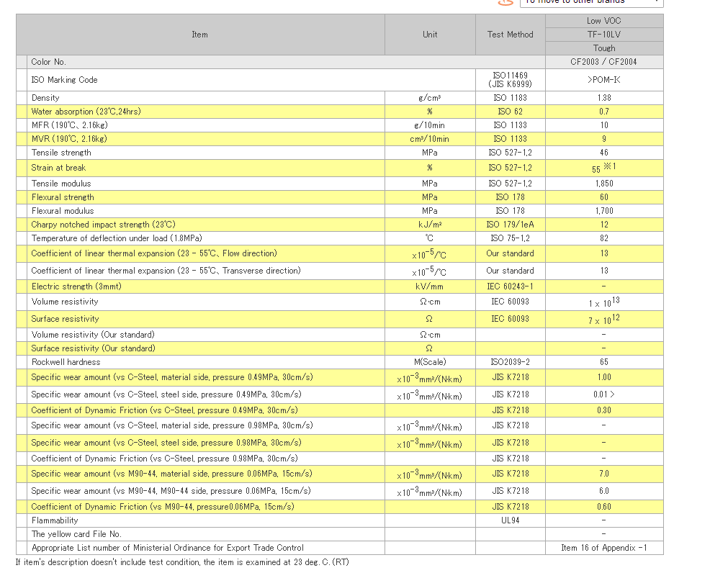Select the 'g/cm³' unit cell
The width and height of the screenshot is (728, 573).
[430, 98]
